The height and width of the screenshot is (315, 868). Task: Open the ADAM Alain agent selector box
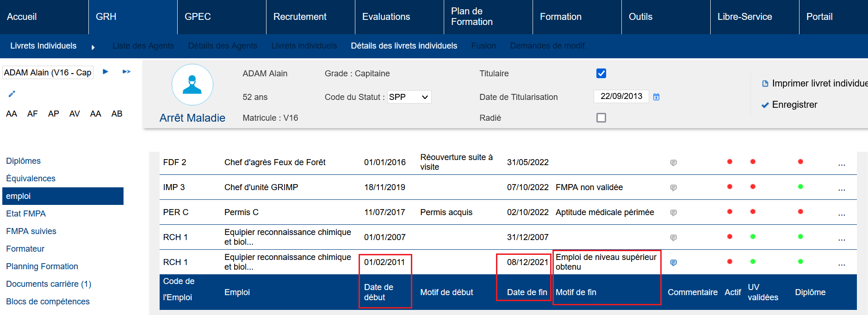point(48,73)
